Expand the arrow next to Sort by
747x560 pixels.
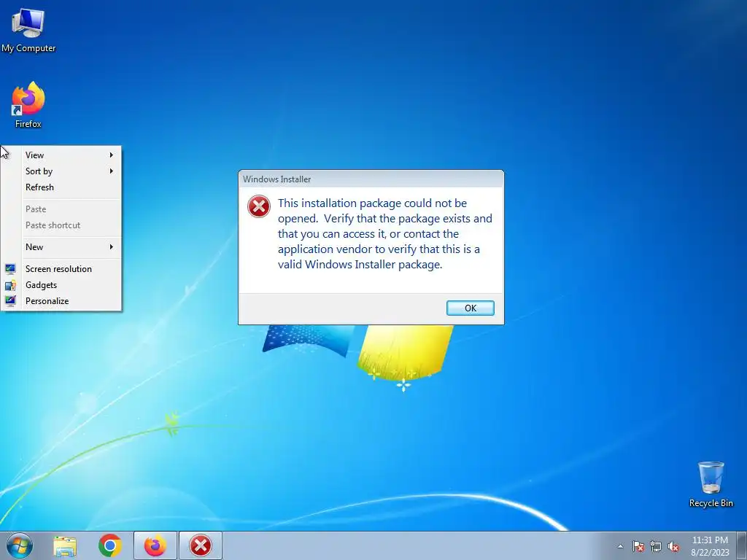click(x=112, y=171)
